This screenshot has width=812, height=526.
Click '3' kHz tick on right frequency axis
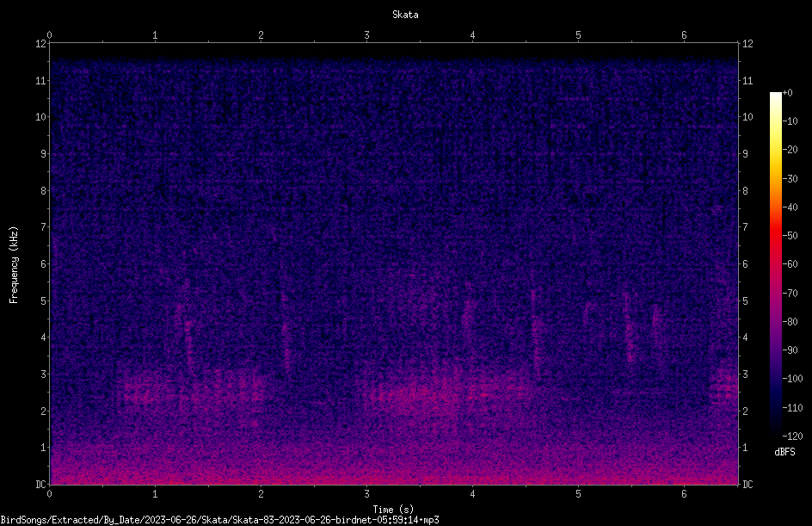[x=745, y=374]
